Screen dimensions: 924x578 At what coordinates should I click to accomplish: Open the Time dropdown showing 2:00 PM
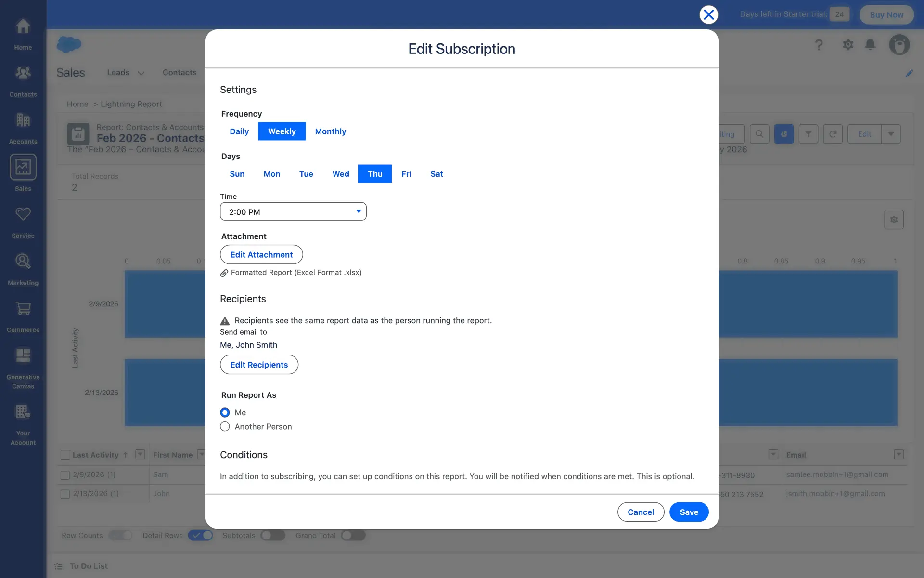pyautogui.click(x=293, y=211)
